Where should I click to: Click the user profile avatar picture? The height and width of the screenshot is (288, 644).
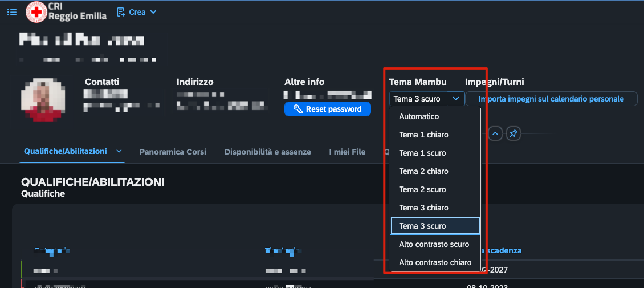pyautogui.click(x=41, y=100)
